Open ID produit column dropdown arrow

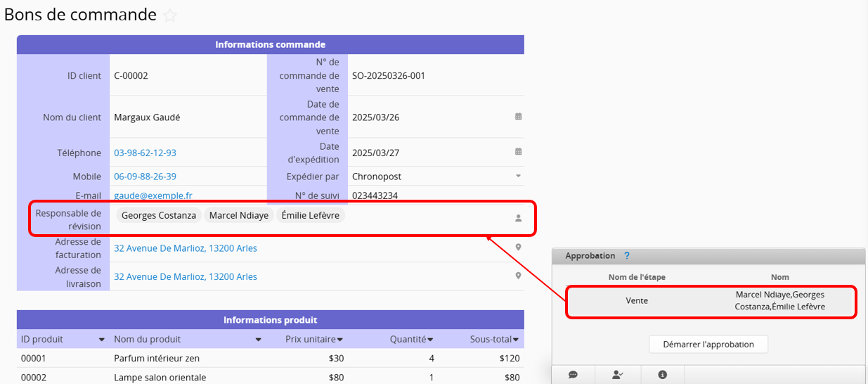101,340
